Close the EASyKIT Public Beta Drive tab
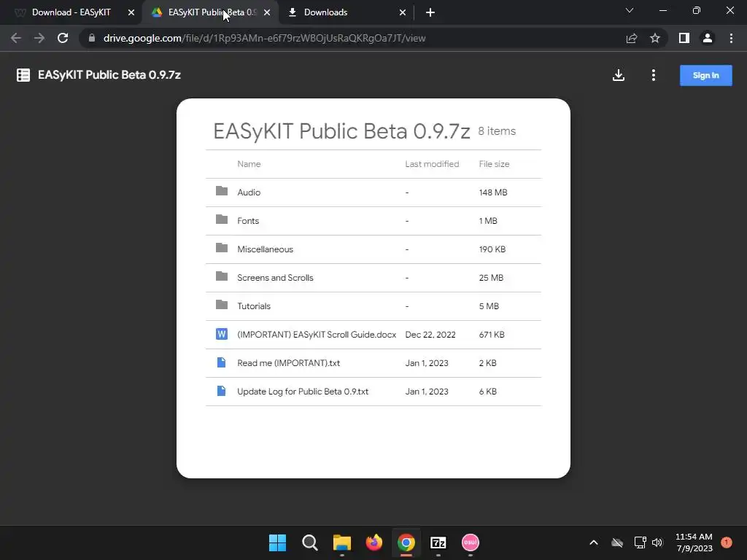The image size is (747, 560). 267,12
